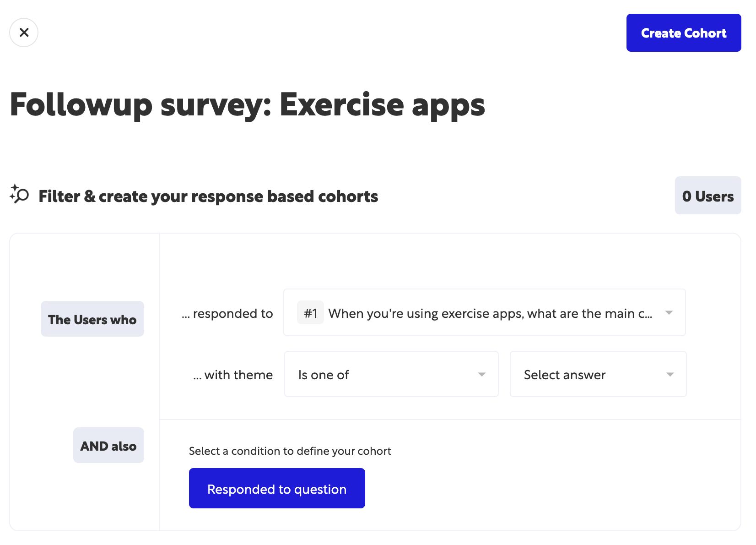The image size is (756, 545).
Task: Click the 'Followup survey: Exercise apps' title
Action: (247, 105)
